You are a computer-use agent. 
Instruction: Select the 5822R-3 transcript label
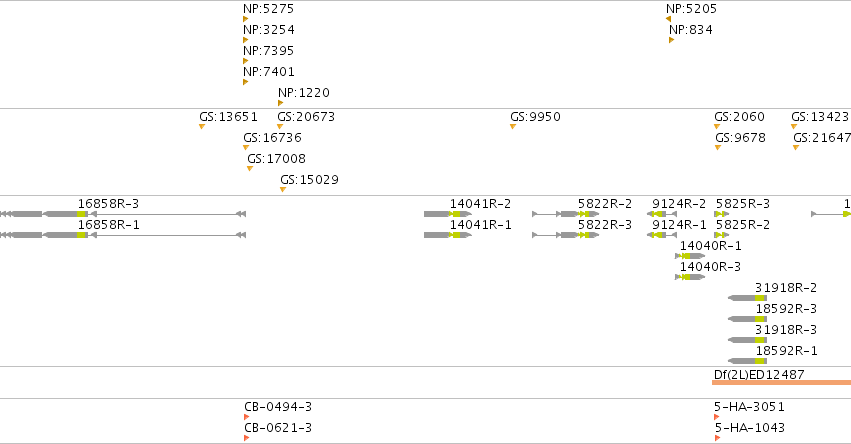605,225
